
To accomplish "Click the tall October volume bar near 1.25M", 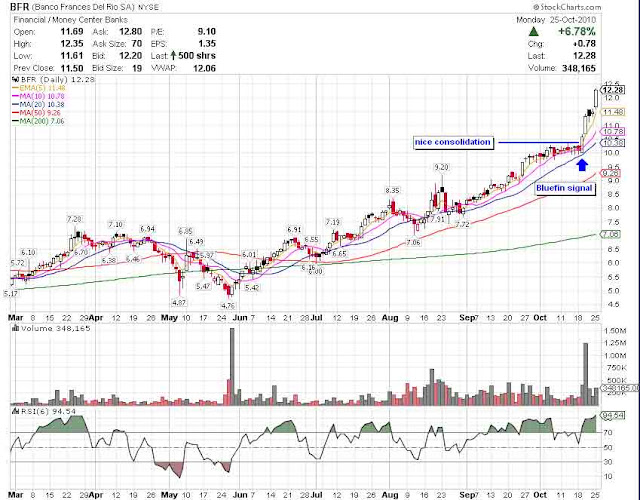I will pyautogui.click(x=585, y=374).
